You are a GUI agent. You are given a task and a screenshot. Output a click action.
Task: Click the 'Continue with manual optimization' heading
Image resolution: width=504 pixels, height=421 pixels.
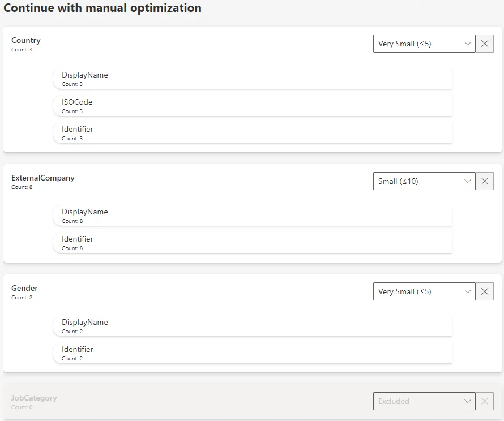[x=102, y=8]
